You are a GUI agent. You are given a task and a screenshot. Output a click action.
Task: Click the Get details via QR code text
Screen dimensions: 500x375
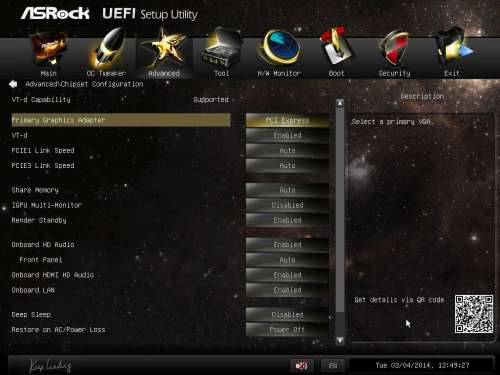point(399,300)
